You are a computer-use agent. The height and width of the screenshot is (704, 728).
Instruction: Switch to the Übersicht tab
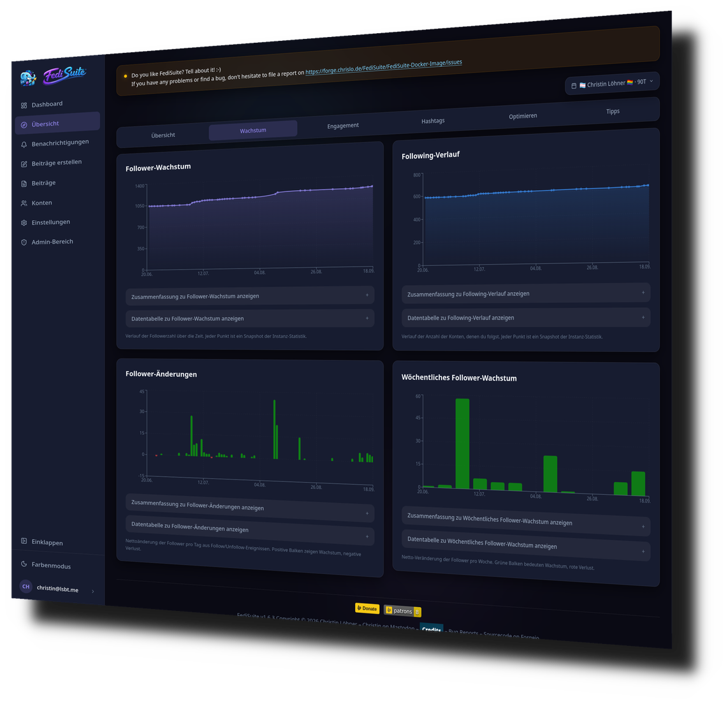tap(163, 135)
